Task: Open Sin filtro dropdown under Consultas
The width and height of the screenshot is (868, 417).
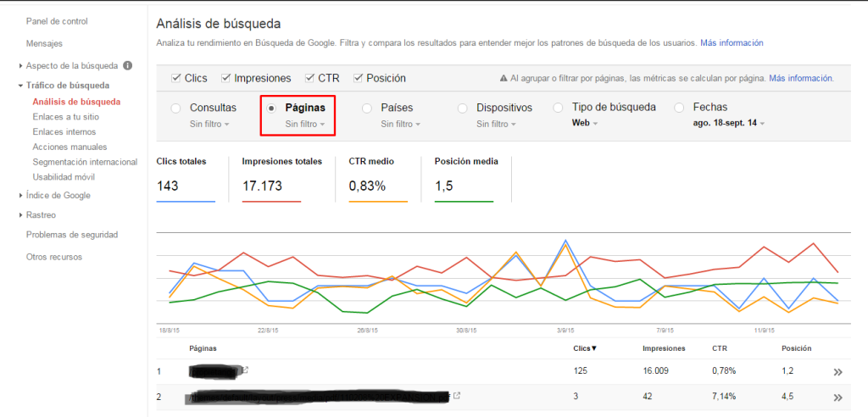Action: click(x=209, y=124)
